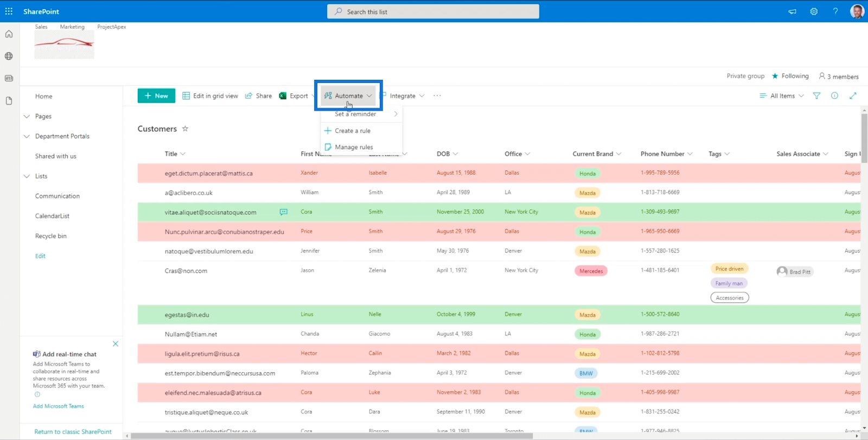Open the settings gear in header

tap(814, 11)
